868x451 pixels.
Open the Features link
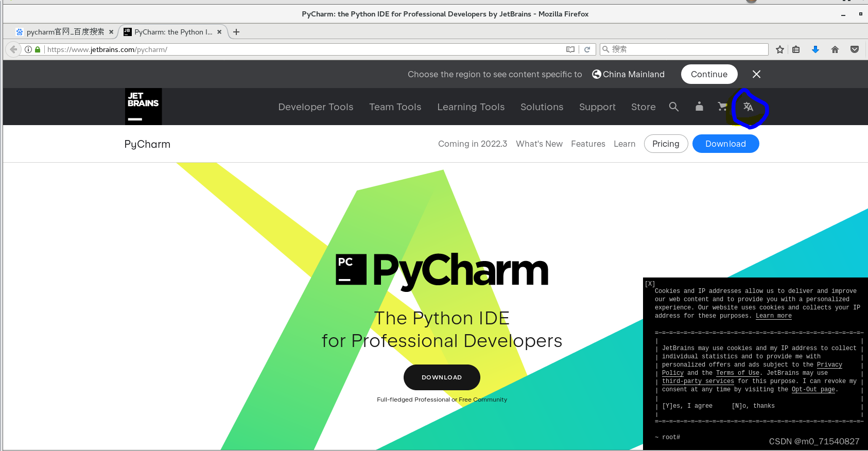tap(588, 144)
